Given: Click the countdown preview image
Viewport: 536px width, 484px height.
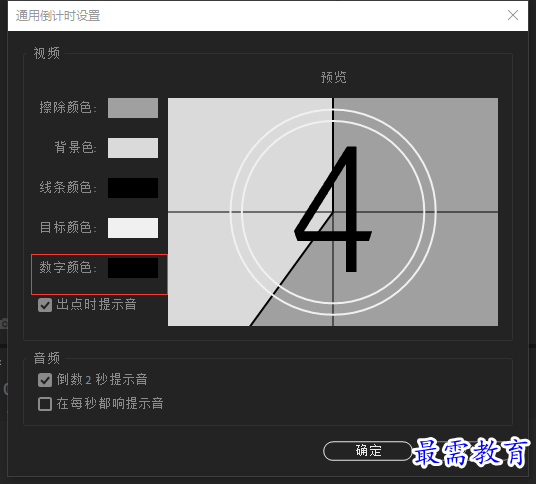Looking at the screenshot, I should pyautogui.click(x=333, y=212).
